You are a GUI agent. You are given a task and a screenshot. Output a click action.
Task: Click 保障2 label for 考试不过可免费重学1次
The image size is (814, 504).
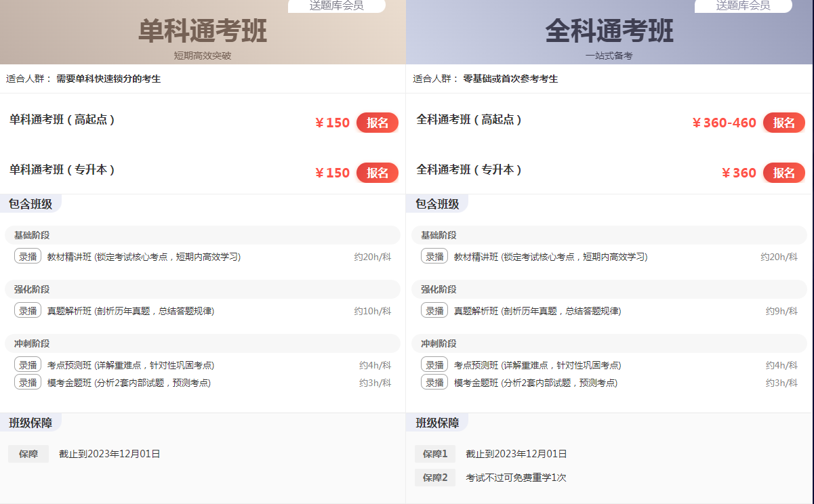[435, 478]
